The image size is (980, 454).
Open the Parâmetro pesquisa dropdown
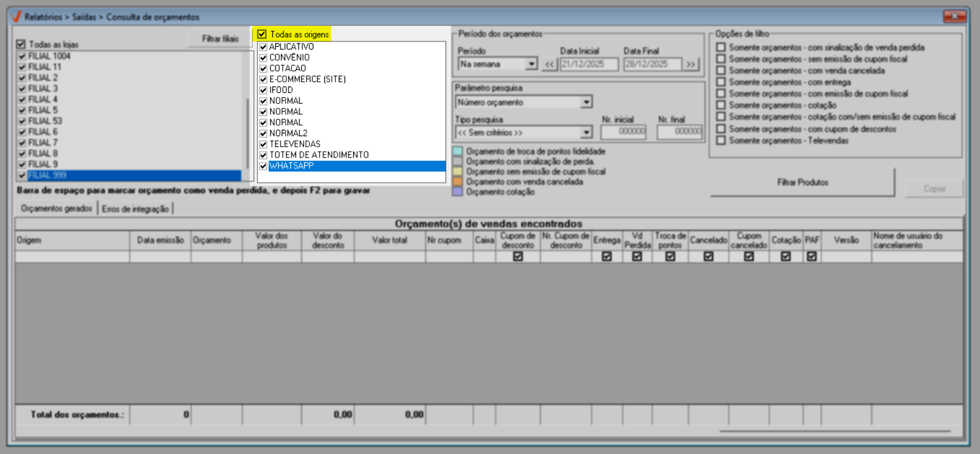586,102
